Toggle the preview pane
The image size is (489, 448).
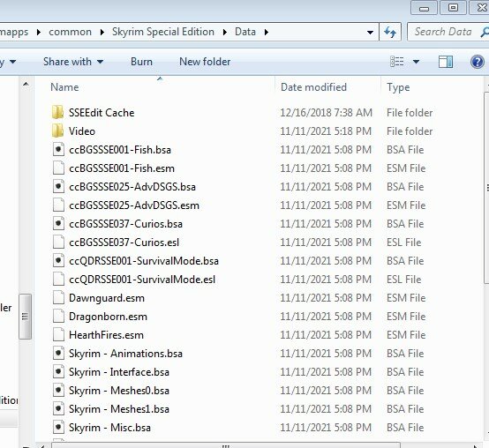tap(446, 62)
